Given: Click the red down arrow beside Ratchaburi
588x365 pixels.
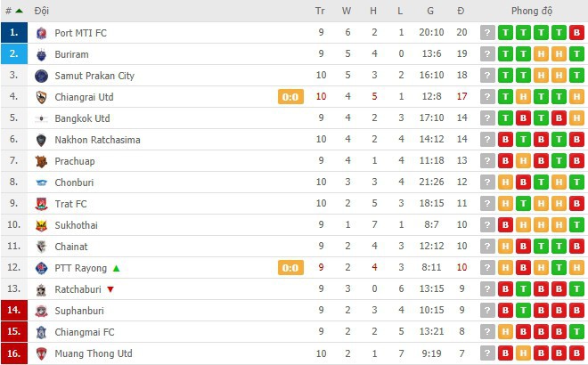Looking at the screenshot, I should click(110, 289).
